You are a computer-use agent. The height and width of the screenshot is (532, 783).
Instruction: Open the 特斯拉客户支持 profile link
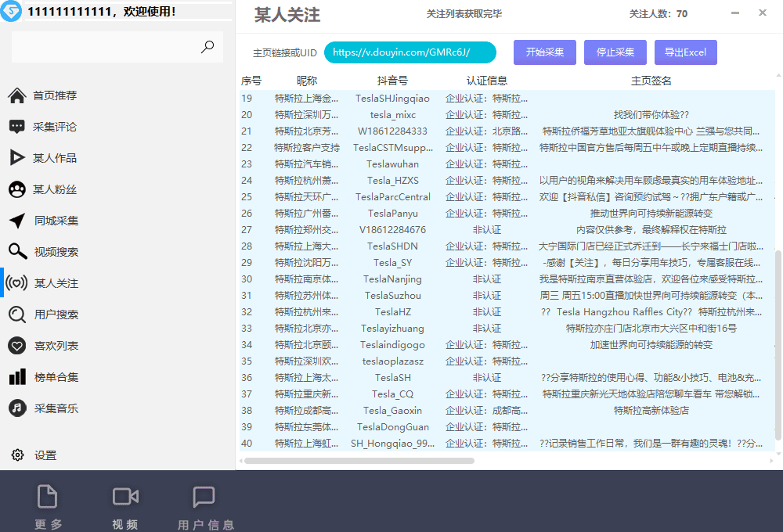(x=306, y=147)
